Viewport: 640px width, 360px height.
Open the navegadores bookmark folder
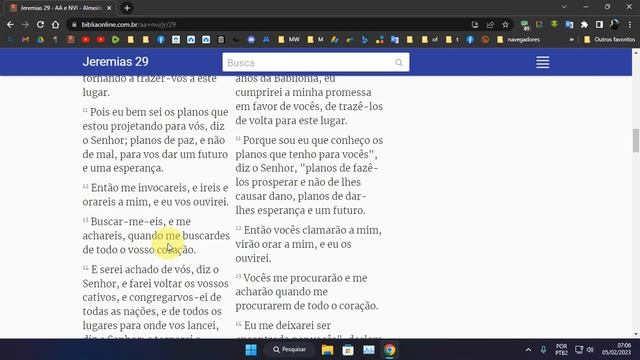[x=519, y=40]
